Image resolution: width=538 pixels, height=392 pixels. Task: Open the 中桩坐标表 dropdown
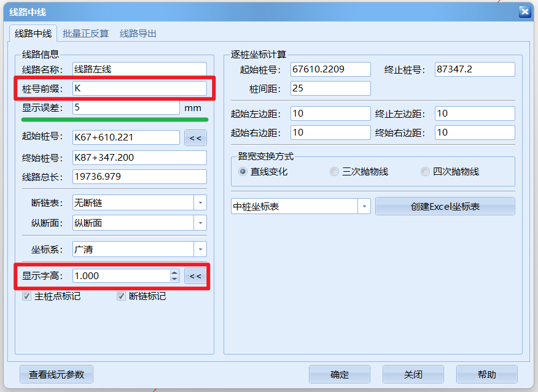click(x=365, y=207)
